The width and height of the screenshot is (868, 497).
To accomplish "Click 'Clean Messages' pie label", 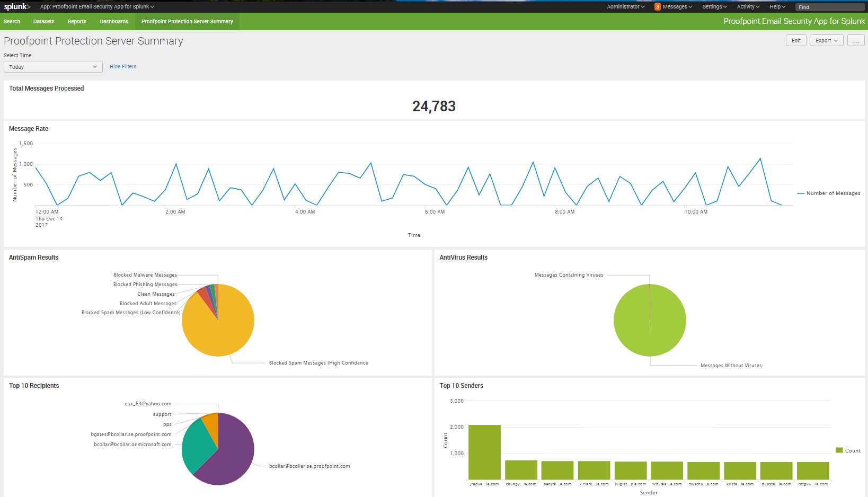I will 156,294.
